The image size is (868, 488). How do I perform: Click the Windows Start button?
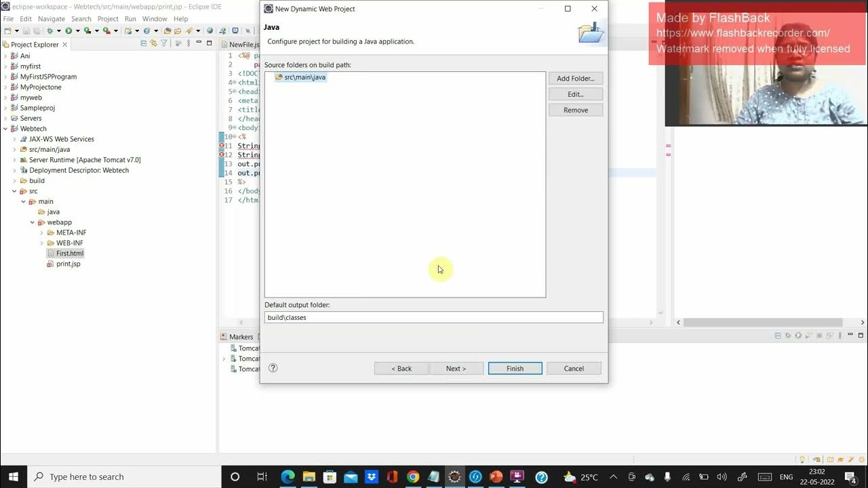[x=14, y=476]
